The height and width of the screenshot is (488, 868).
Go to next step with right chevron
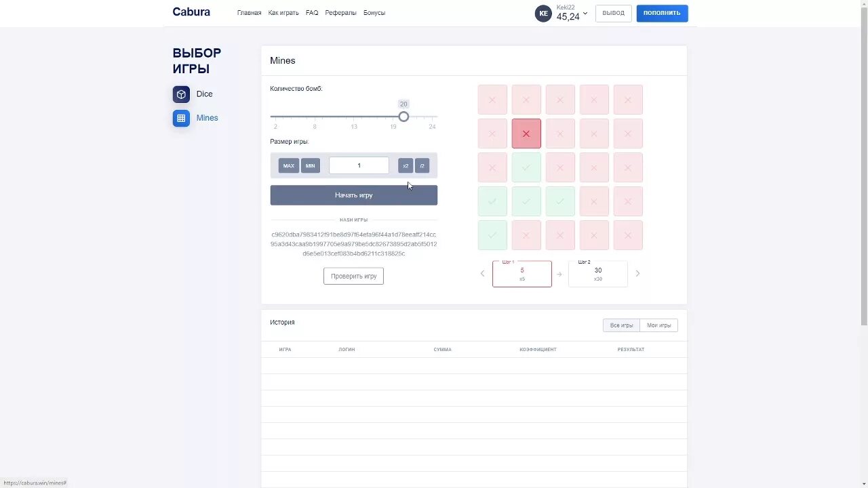pos(637,274)
